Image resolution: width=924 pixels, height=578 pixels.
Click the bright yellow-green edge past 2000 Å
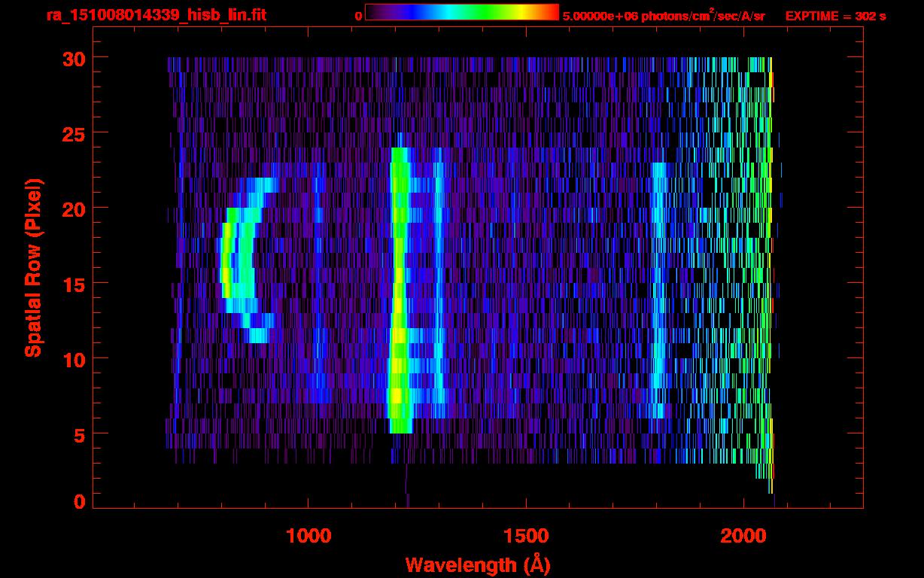pos(770,263)
